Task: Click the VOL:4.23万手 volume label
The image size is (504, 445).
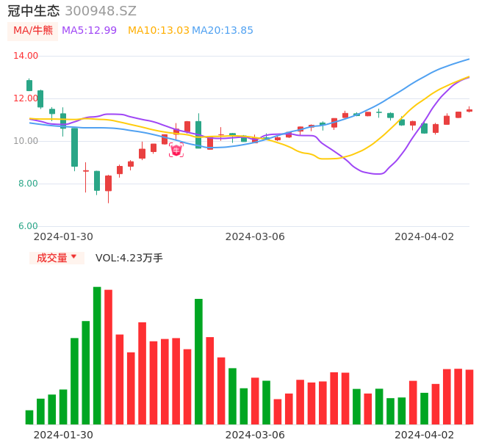Action: pyautogui.click(x=129, y=258)
